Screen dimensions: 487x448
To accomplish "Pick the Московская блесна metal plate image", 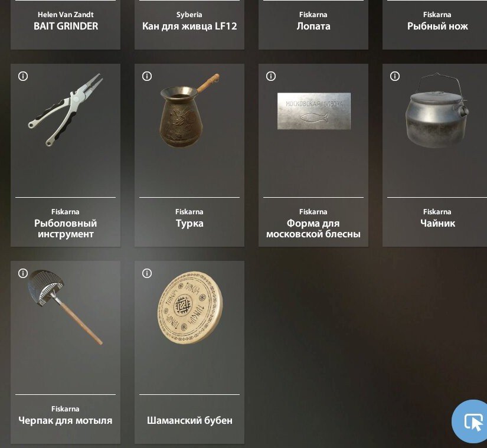I will [x=314, y=111].
